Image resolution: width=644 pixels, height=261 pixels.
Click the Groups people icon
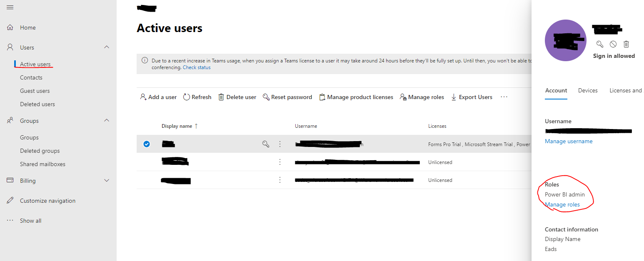coord(10,121)
